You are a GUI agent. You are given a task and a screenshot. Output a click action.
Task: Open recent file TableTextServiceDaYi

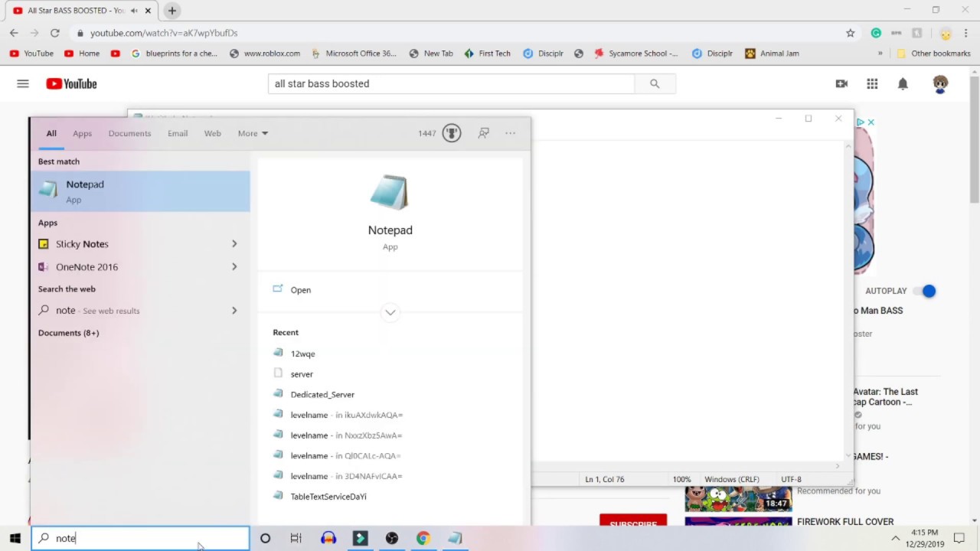tap(328, 497)
